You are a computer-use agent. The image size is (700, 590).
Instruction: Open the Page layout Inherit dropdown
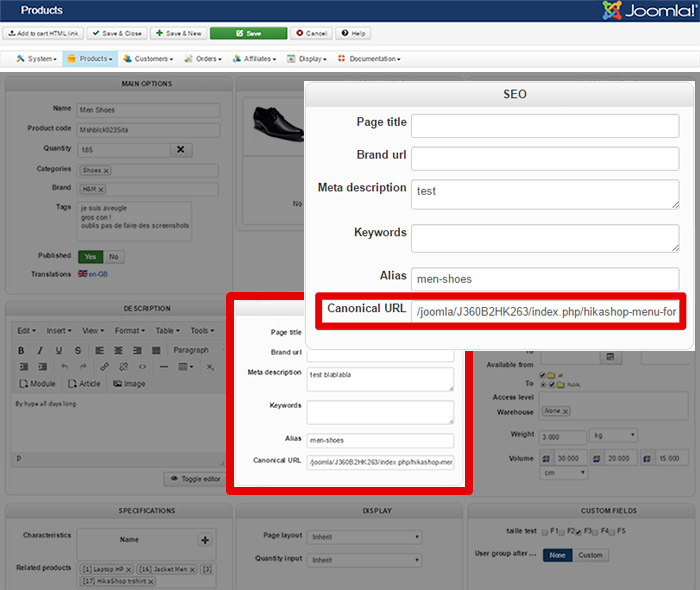[364, 535]
